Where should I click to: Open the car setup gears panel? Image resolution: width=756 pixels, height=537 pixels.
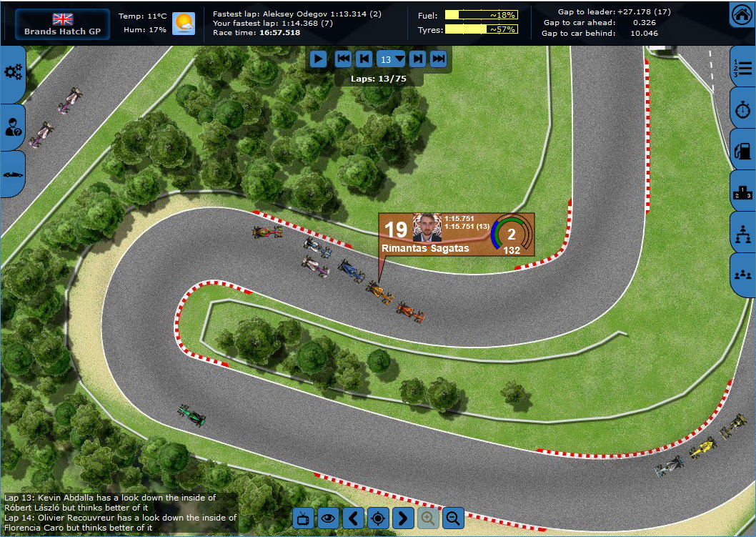coord(13,72)
